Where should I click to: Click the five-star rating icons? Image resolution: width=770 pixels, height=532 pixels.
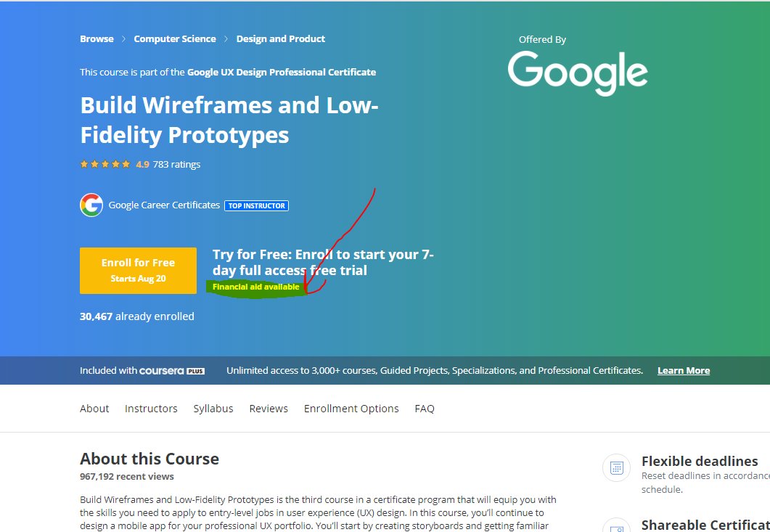[x=105, y=164]
